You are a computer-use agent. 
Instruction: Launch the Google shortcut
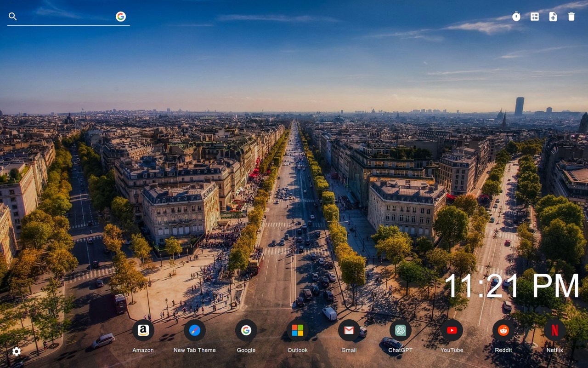(246, 330)
